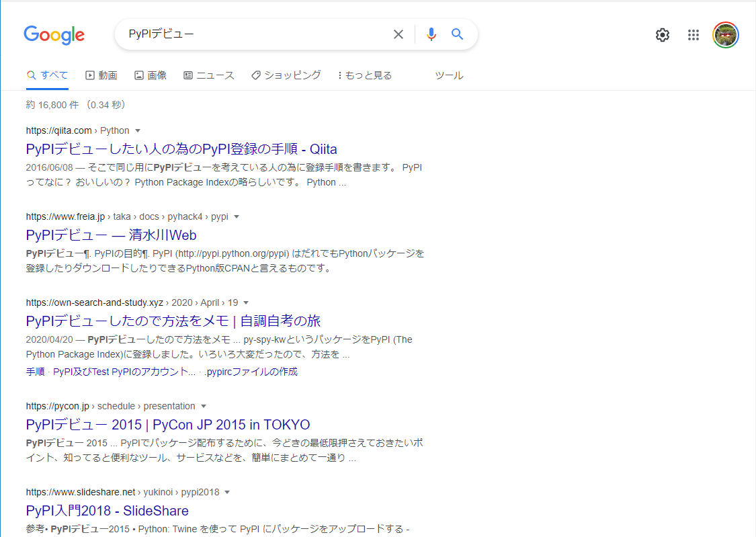Open the Qiita PyPI登録の手順 result

181,149
